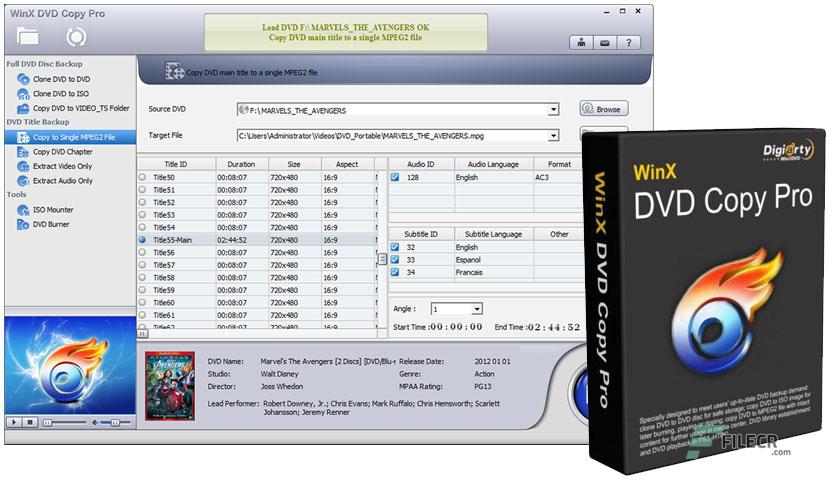Click the Title59 row label
The image size is (836, 484).
coord(164,290)
